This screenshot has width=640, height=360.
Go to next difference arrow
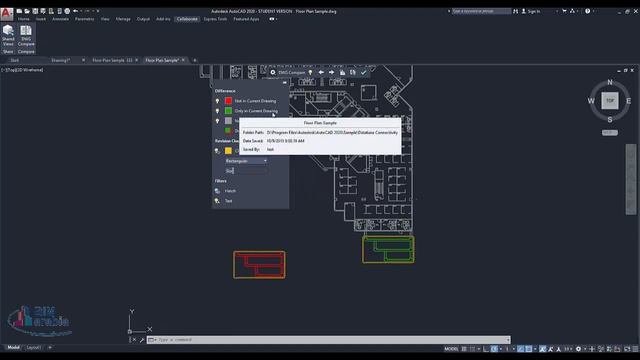coord(331,73)
